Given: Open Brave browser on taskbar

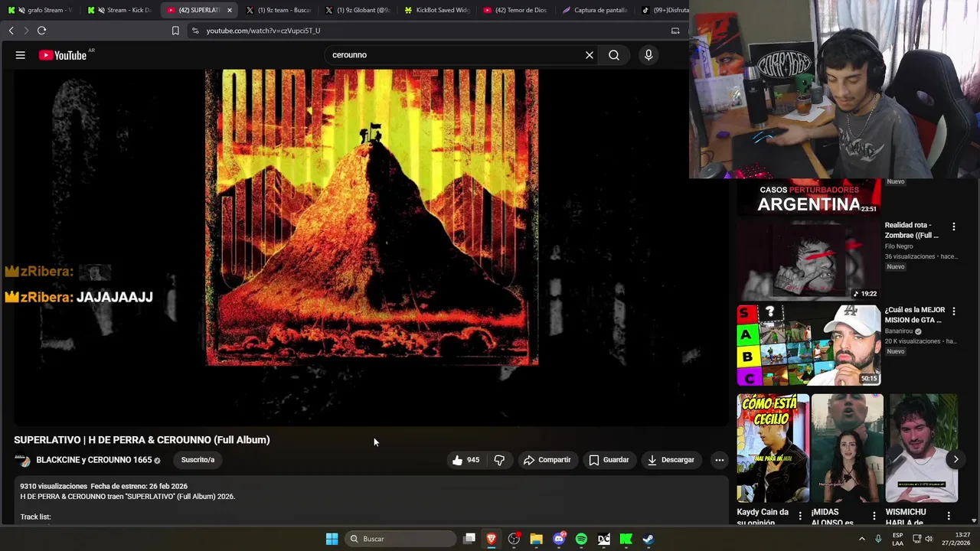Looking at the screenshot, I should point(492,539).
